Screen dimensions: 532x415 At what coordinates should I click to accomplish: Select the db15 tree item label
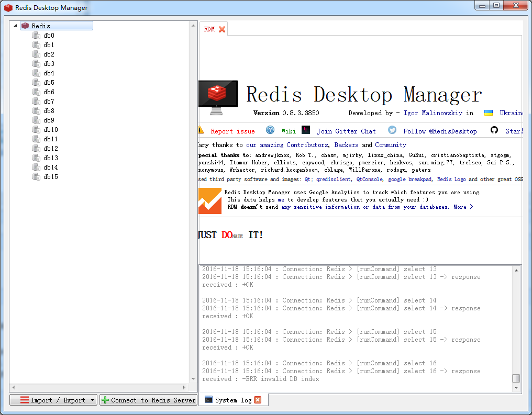pos(51,177)
